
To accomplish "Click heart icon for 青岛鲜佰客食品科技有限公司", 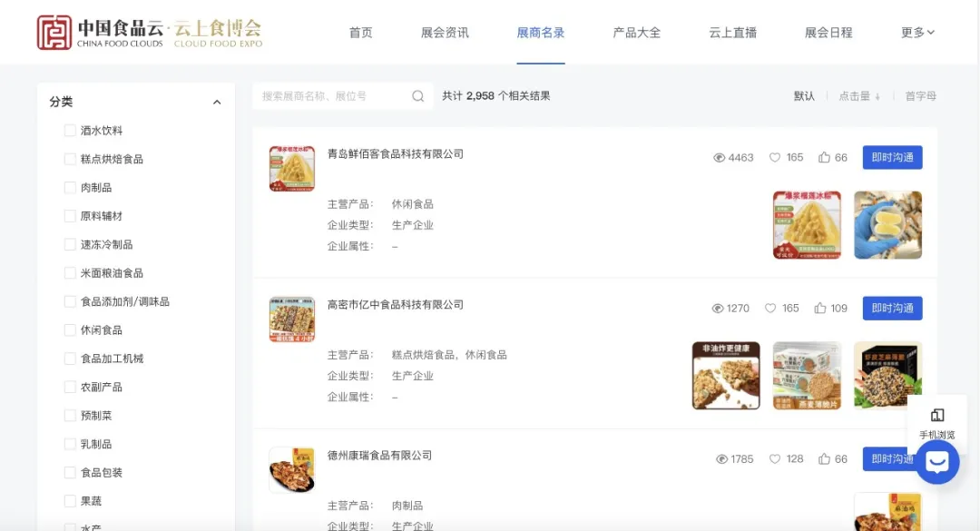I will tap(775, 158).
